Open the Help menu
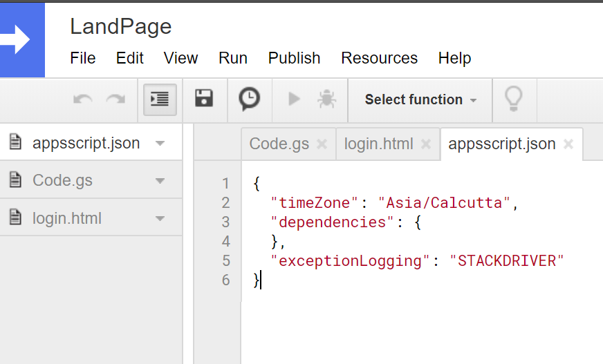603x364 pixels. [x=454, y=58]
